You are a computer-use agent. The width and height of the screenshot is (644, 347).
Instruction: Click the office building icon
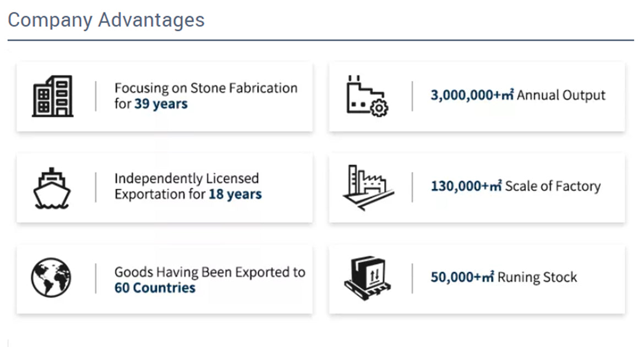point(52,96)
